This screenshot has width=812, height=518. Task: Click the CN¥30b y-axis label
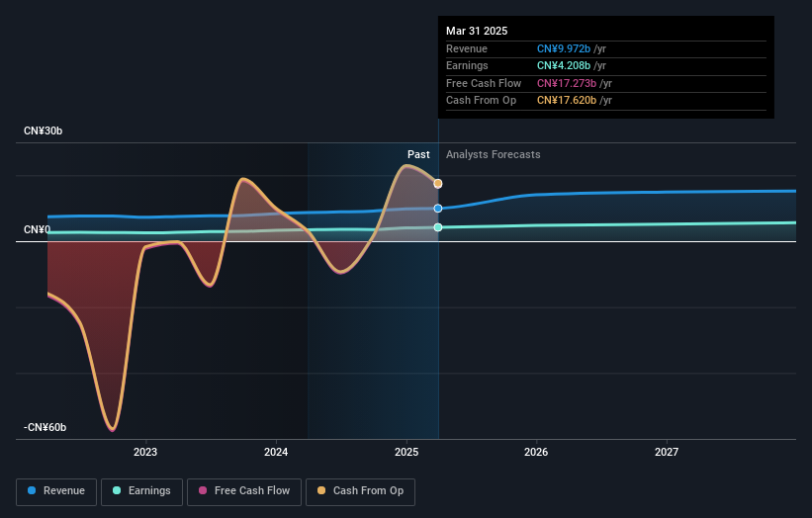pyautogui.click(x=43, y=130)
